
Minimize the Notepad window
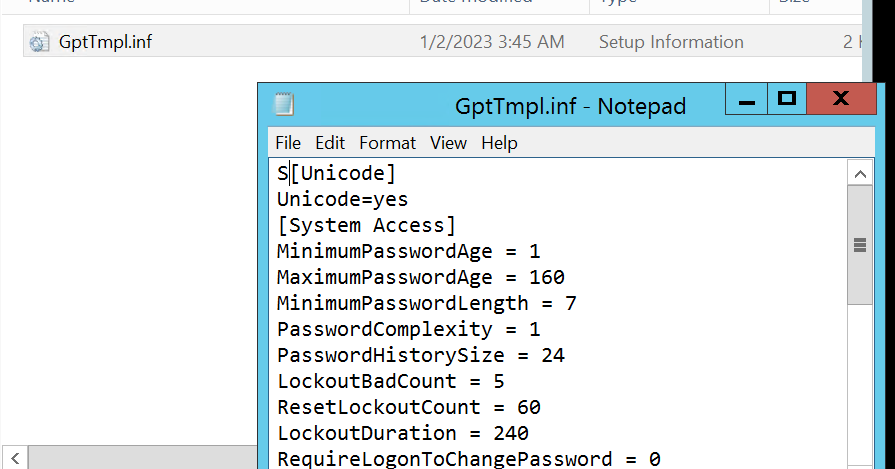(746, 99)
